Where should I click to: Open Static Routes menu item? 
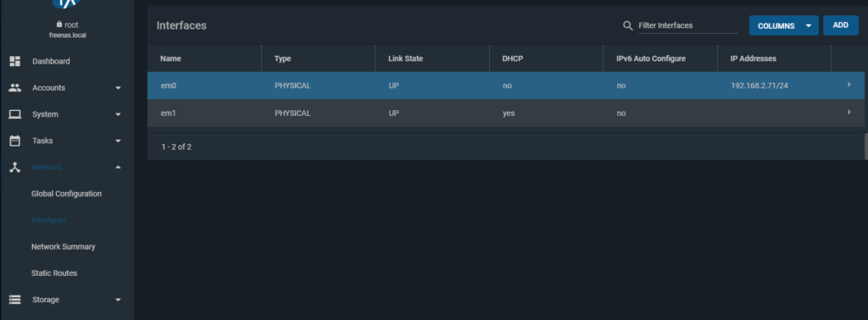[x=54, y=273]
